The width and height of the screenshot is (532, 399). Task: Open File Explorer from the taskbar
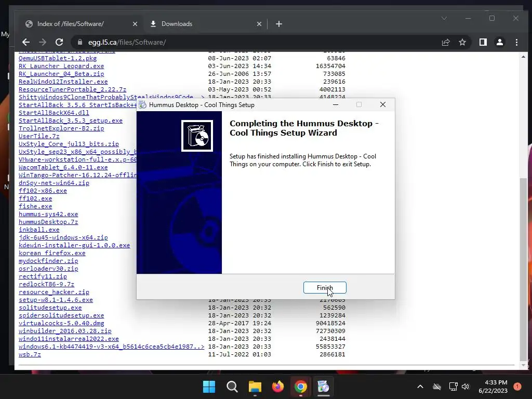[x=255, y=387]
